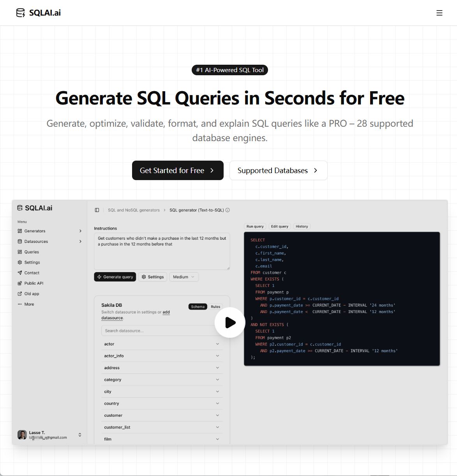This screenshot has width=457, height=476.
Task: Open the account switcher arrows
Action: tap(80, 435)
